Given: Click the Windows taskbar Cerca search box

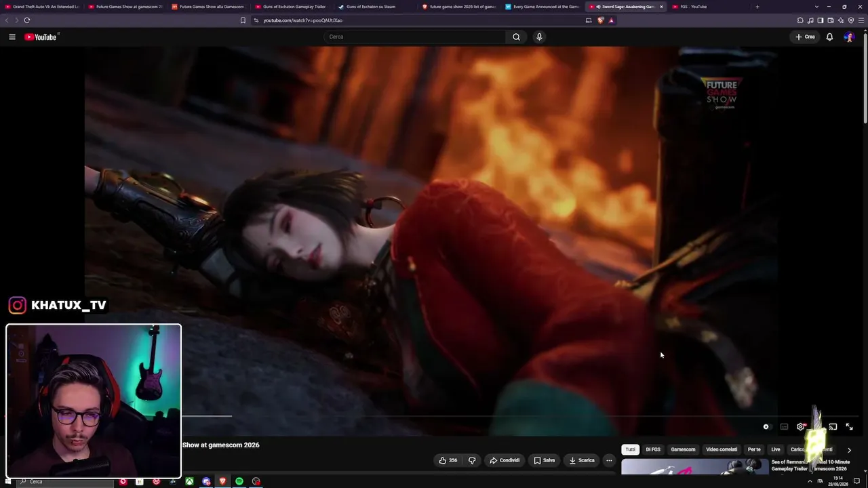Looking at the screenshot, I should coord(64,481).
